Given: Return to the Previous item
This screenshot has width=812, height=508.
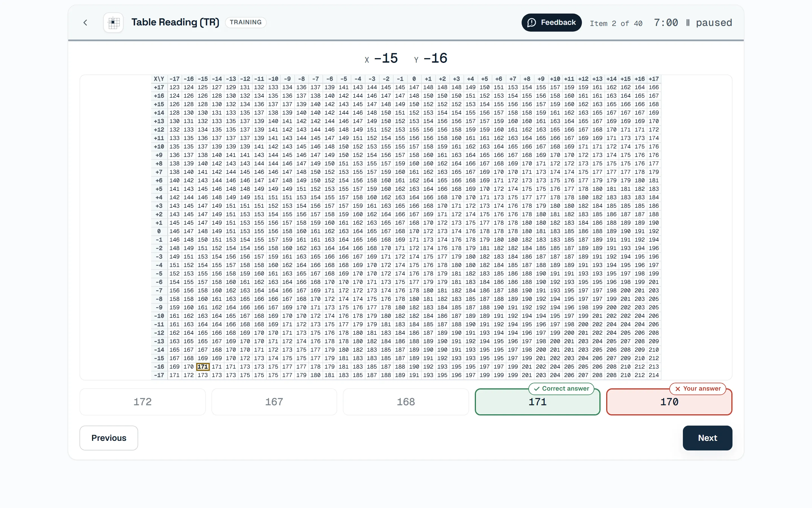Looking at the screenshot, I should [109, 438].
